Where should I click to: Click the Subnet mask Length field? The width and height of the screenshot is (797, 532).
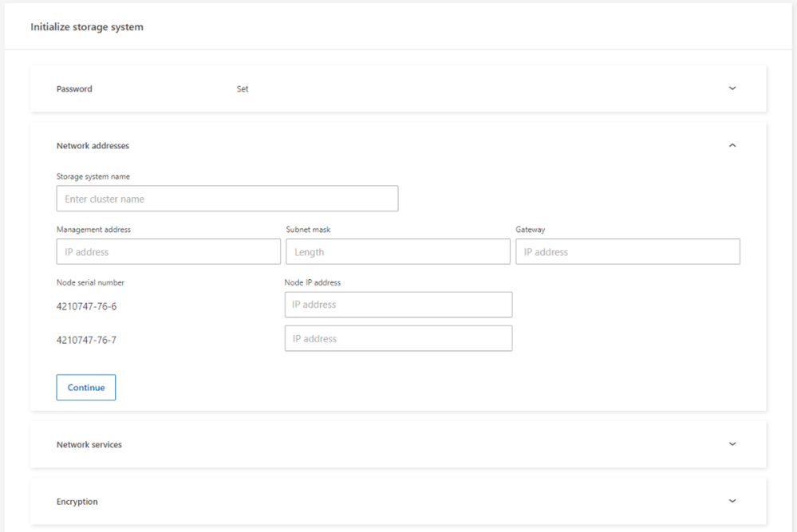pyautogui.click(x=397, y=252)
